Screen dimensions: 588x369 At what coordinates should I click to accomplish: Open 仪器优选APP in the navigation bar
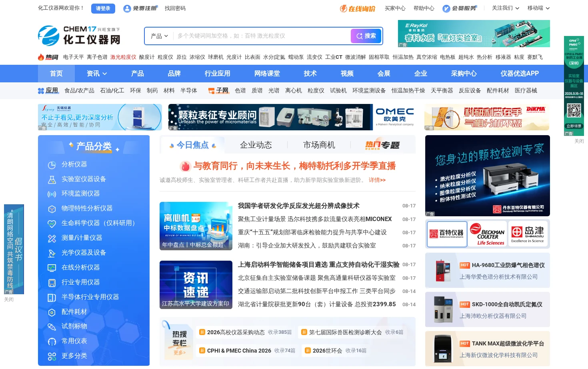point(520,74)
